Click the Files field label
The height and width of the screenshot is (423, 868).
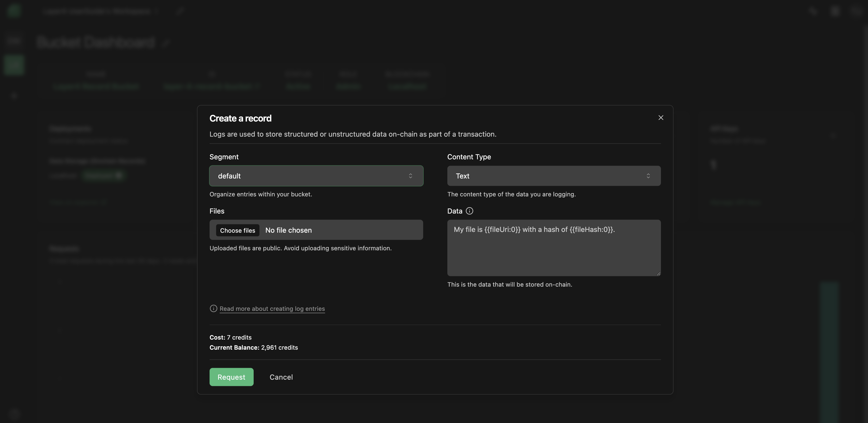[217, 211]
